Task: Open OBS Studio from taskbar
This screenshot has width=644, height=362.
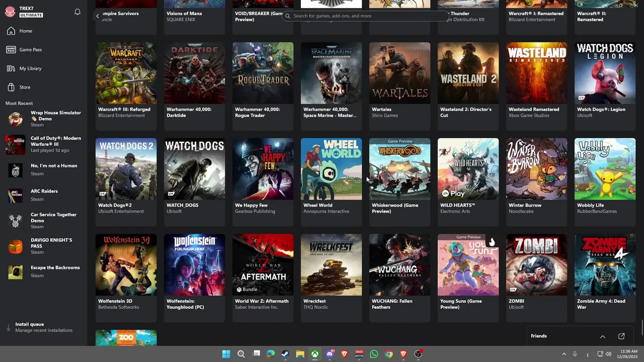Action: click(x=418, y=354)
